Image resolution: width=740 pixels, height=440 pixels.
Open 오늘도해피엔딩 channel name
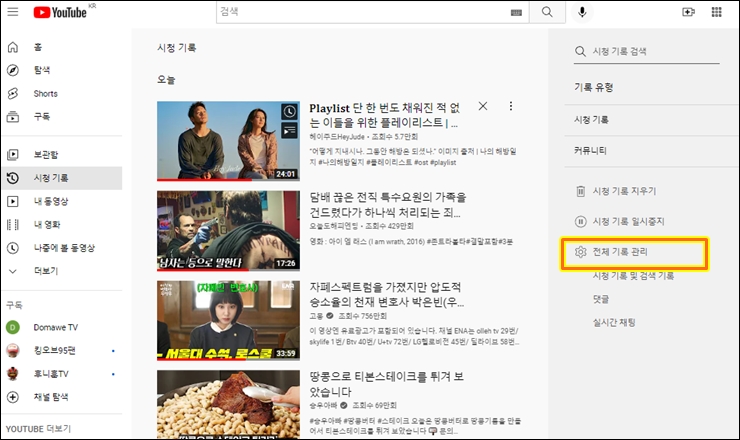coord(334,226)
